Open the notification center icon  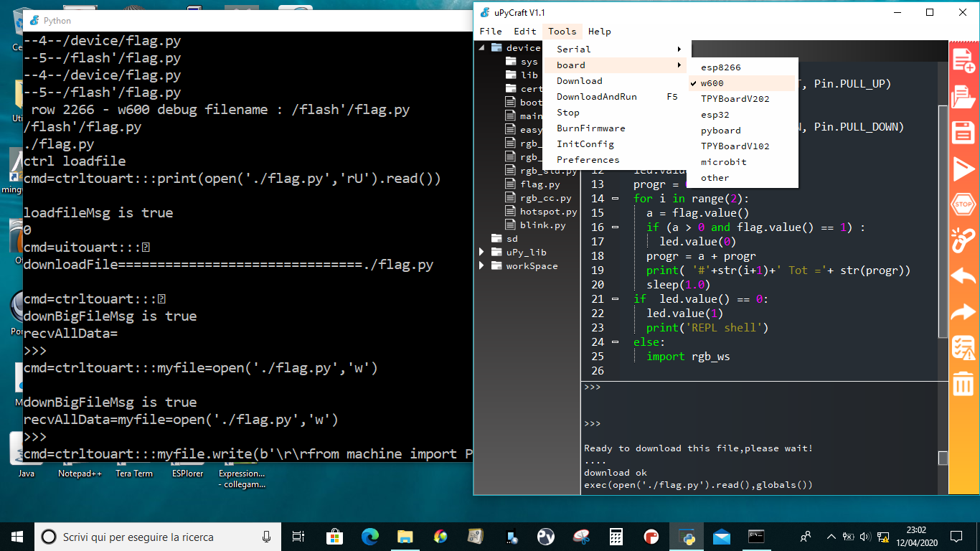pos(956,537)
